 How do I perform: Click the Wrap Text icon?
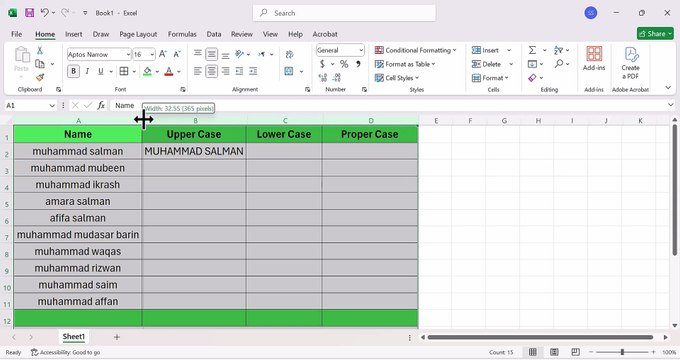[289, 54]
